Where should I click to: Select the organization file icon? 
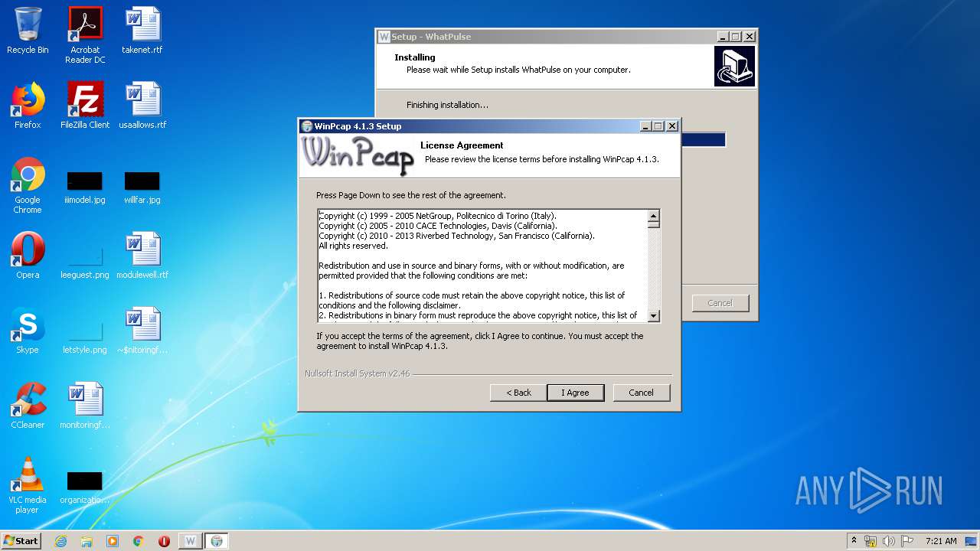click(x=85, y=487)
